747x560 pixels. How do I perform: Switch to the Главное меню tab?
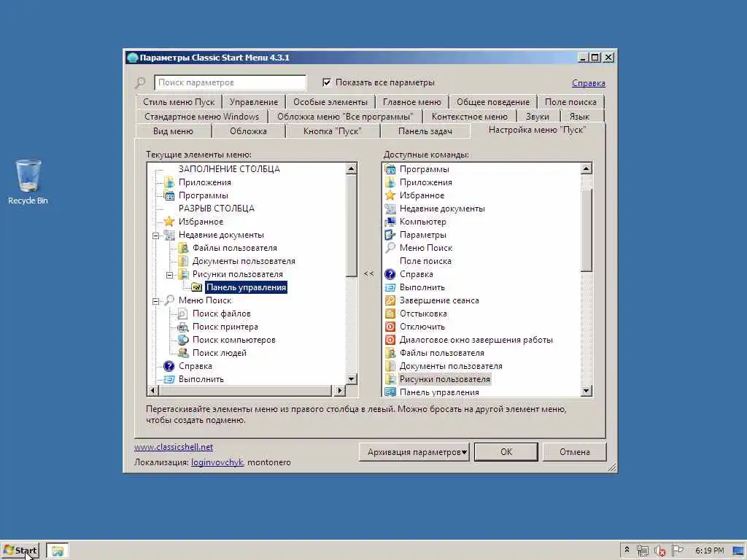pos(412,102)
